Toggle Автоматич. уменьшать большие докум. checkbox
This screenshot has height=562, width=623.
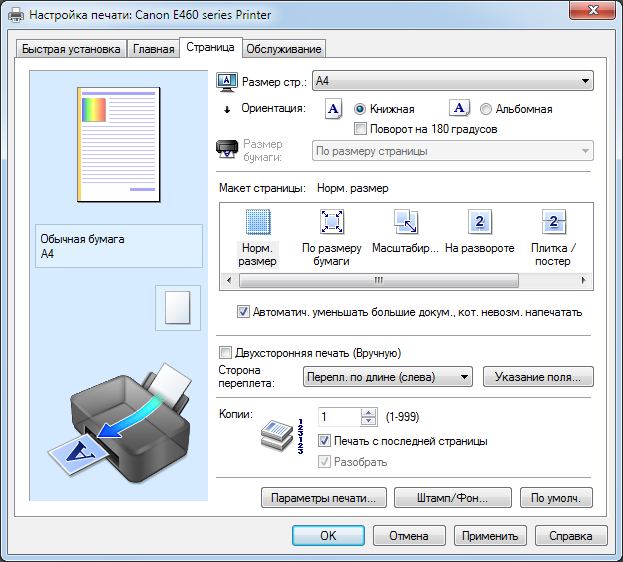[x=243, y=312]
